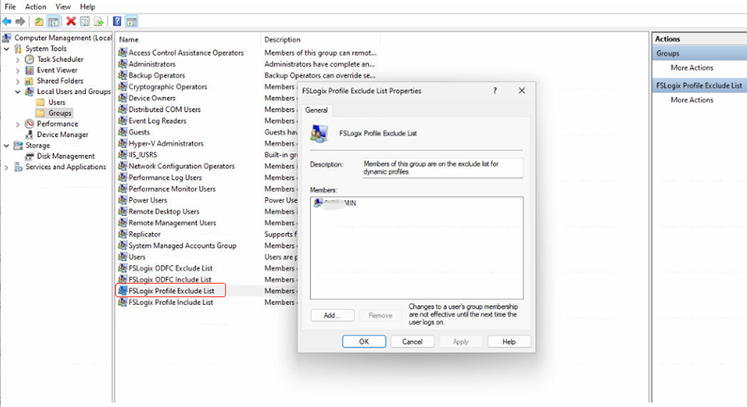Select FSLogix ODFC Include List group
This screenshot has height=407, width=747.
click(x=170, y=280)
